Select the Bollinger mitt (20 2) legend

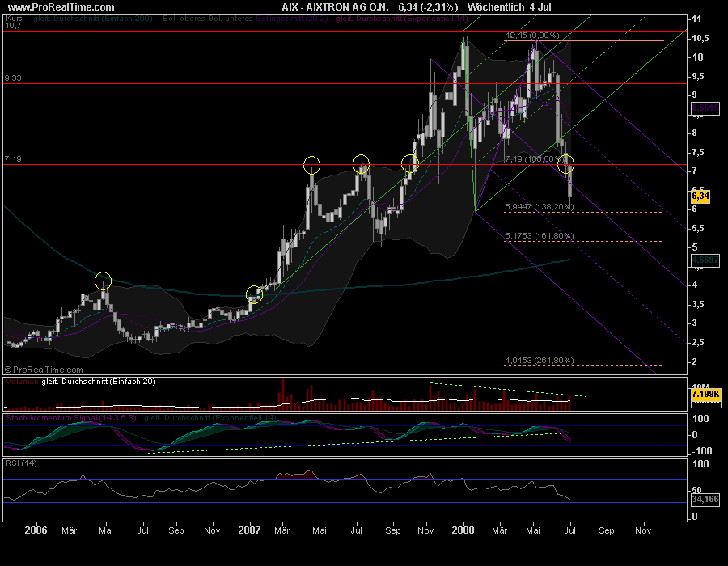292,19
